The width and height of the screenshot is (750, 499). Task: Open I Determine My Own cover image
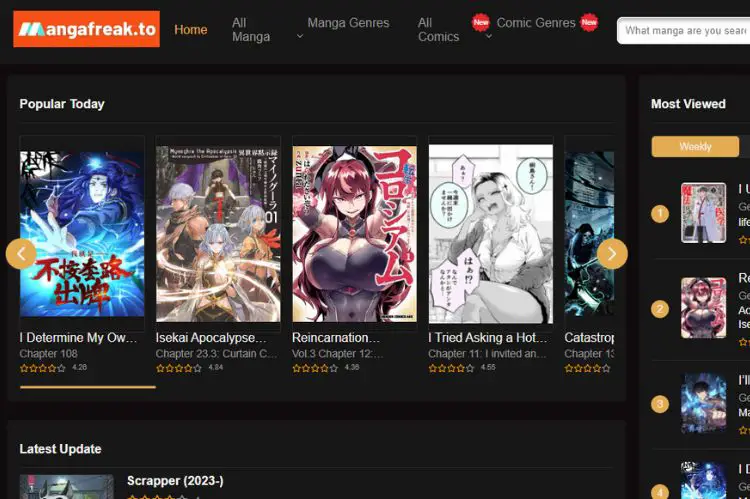(82, 234)
